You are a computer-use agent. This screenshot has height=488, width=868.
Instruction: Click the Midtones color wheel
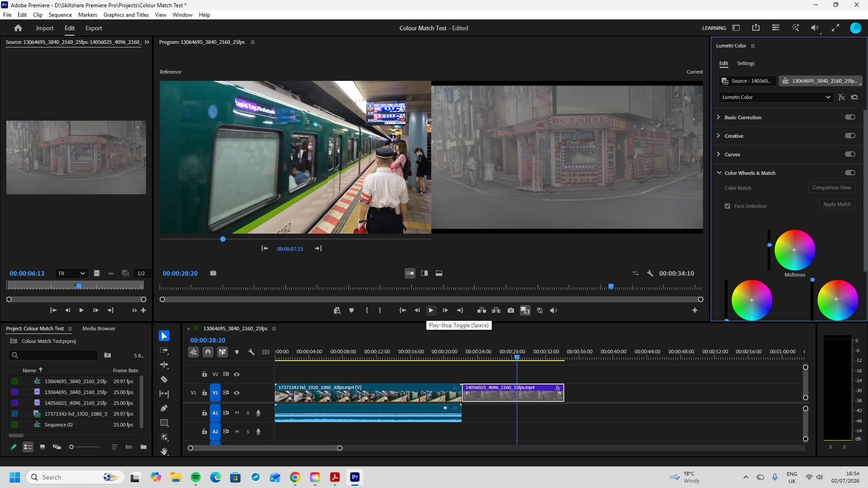click(x=794, y=250)
